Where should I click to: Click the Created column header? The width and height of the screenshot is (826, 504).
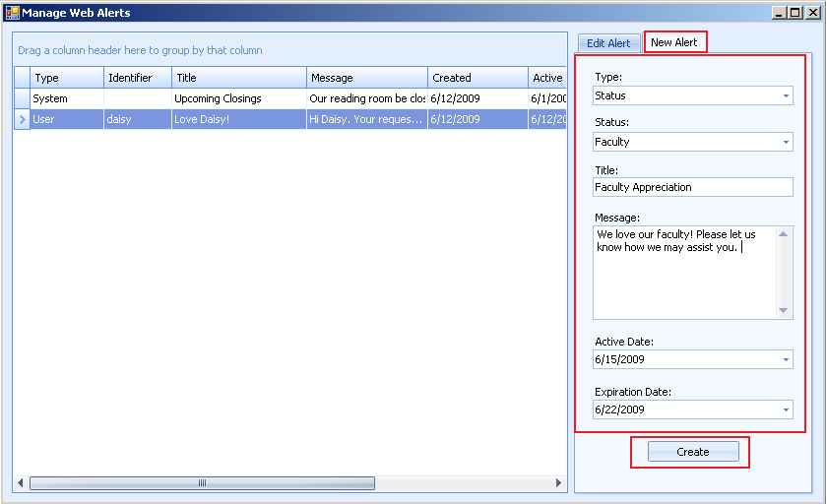point(477,78)
